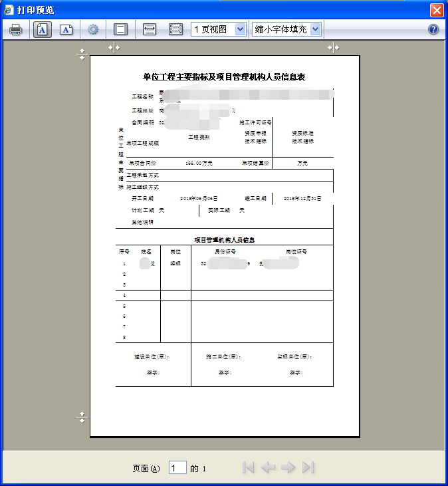Click the bottom margin adjust handle

coord(82,417)
